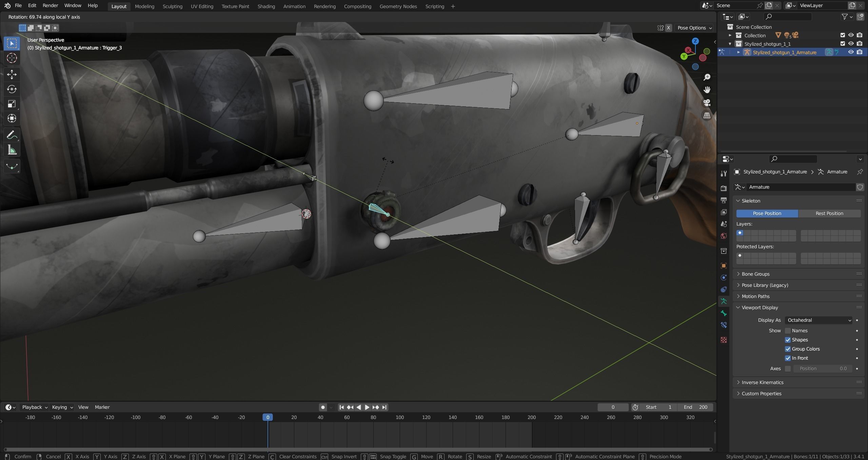Activate the 3D Cursor tool
The image size is (868, 460).
tap(12, 58)
